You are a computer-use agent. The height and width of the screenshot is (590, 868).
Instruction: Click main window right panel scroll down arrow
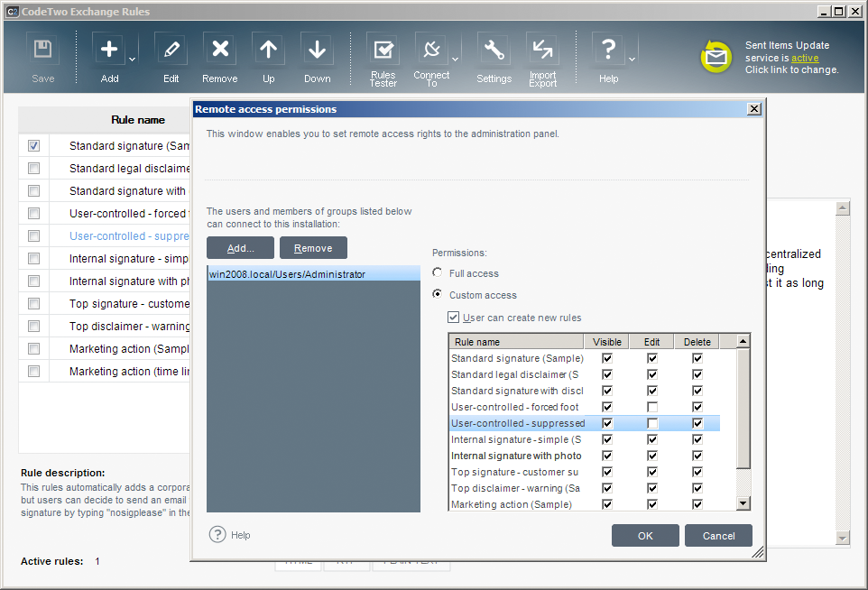843,538
